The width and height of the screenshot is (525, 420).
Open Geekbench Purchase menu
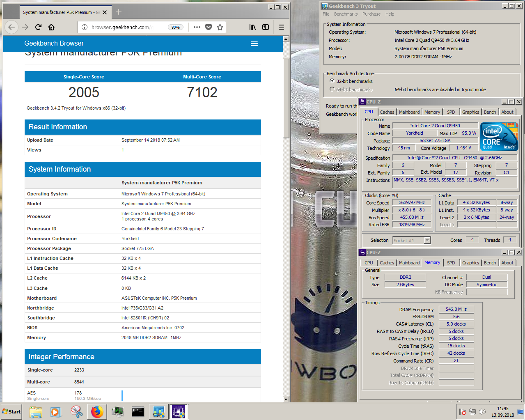[x=371, y=14]
